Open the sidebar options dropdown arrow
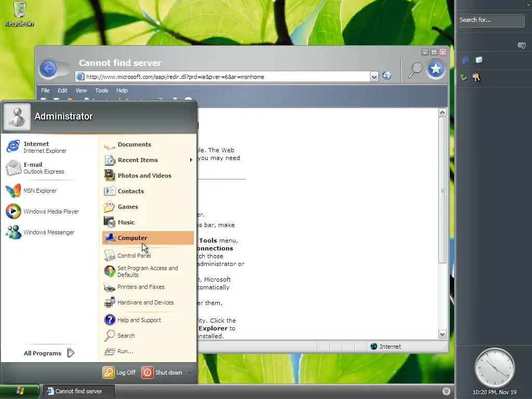The height and width of the screenshot is (399, 532). point(529,4)
